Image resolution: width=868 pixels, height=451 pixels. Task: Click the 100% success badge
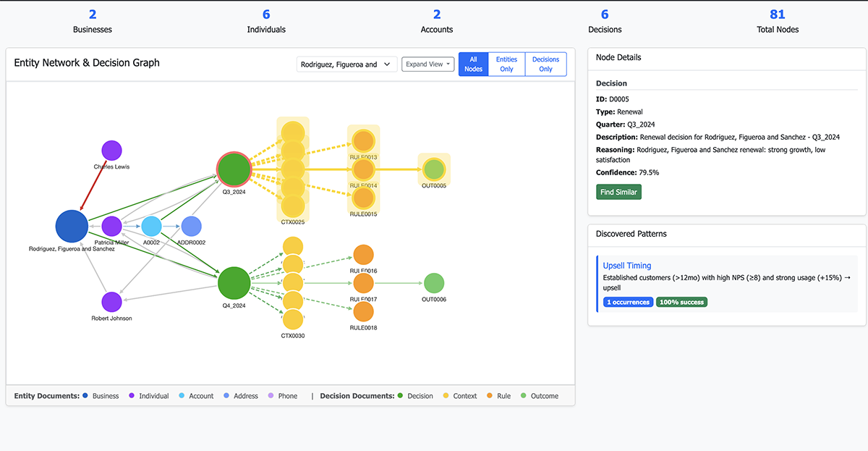click(x=681, y=302)
